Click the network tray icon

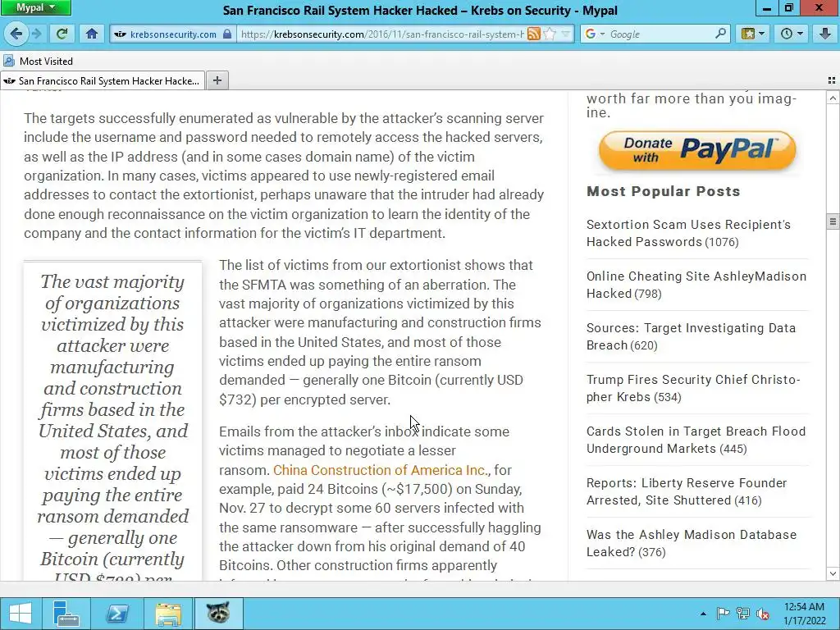(743, 614)
